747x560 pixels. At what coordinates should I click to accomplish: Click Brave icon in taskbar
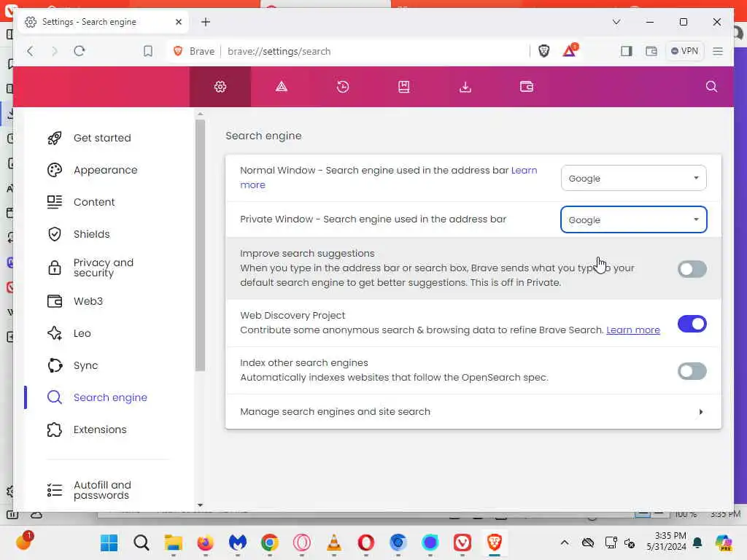495,542
